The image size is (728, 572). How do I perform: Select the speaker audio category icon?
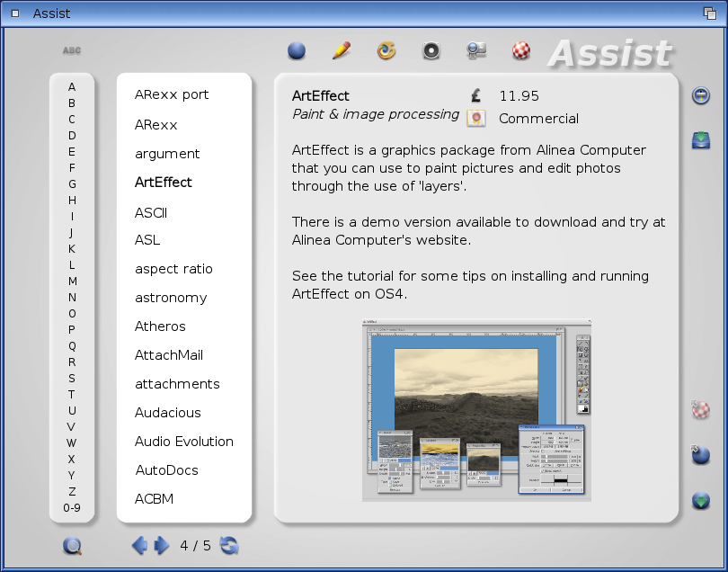pyautogui.click(x=431, y=50)
